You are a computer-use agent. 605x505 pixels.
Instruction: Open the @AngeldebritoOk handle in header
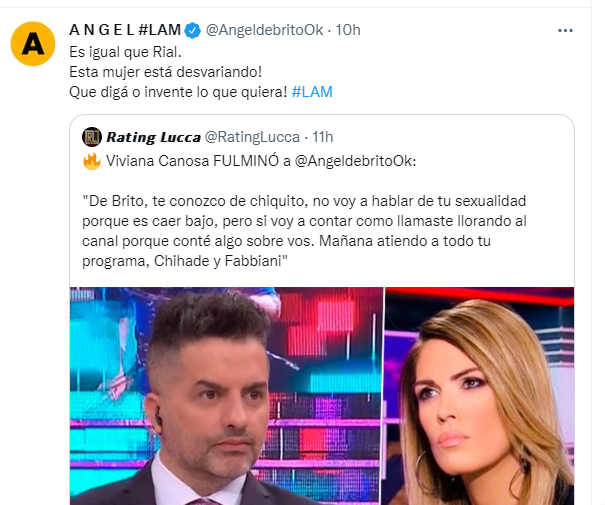click(264, 30)
